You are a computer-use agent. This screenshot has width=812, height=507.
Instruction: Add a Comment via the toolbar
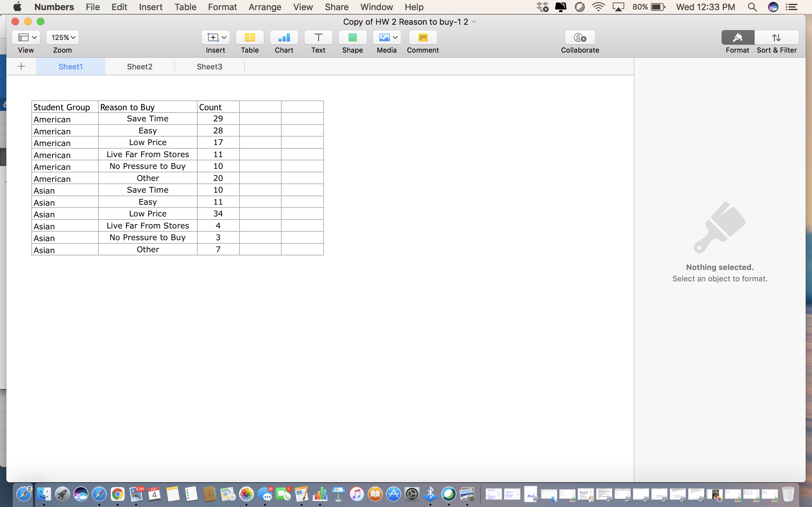point(423,38)
